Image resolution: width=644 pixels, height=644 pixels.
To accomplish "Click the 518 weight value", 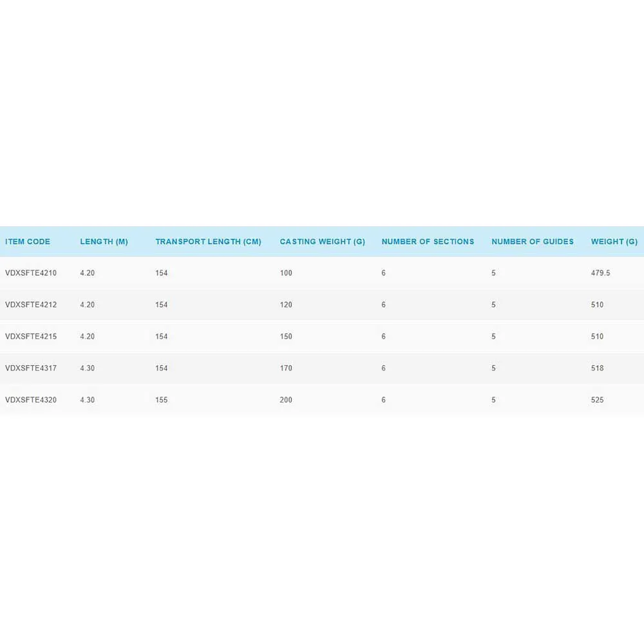I will click(x=598, y=368).
